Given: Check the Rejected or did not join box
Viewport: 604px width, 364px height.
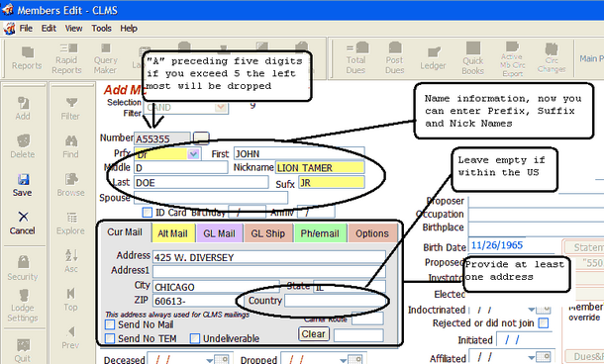Looking at the screenshot, I should click(x=544, y=322).
